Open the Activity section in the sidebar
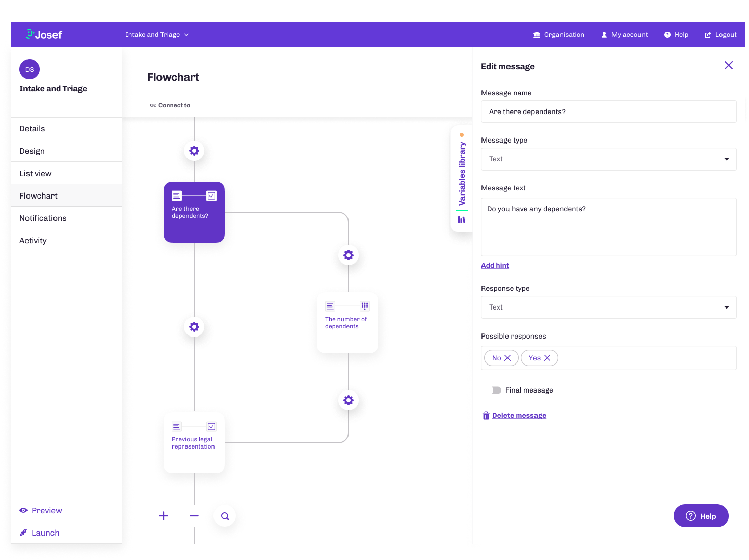749x560 pixels. tap(33, 240)
